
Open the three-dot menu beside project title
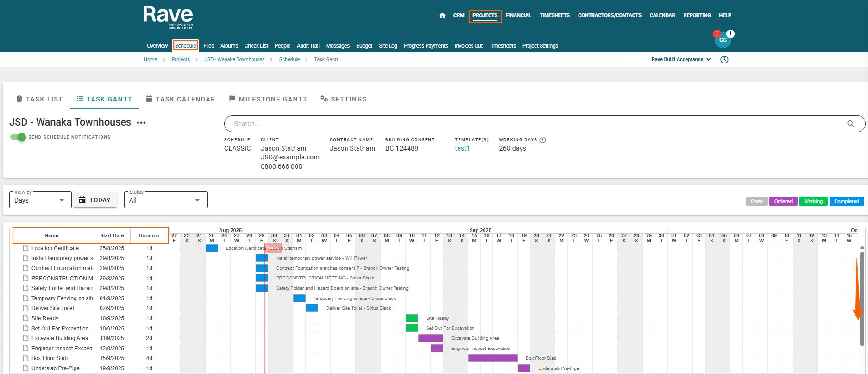tap(141, 123)
